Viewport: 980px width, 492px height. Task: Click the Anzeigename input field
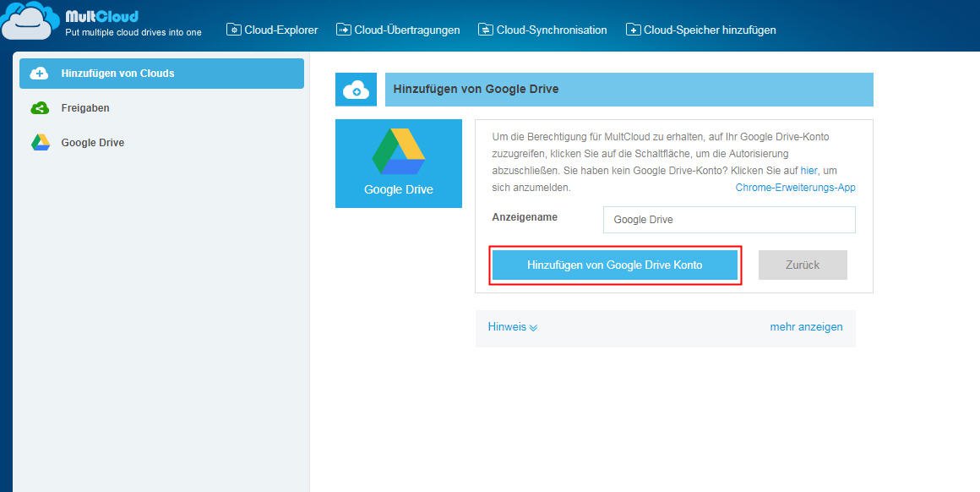729,220
